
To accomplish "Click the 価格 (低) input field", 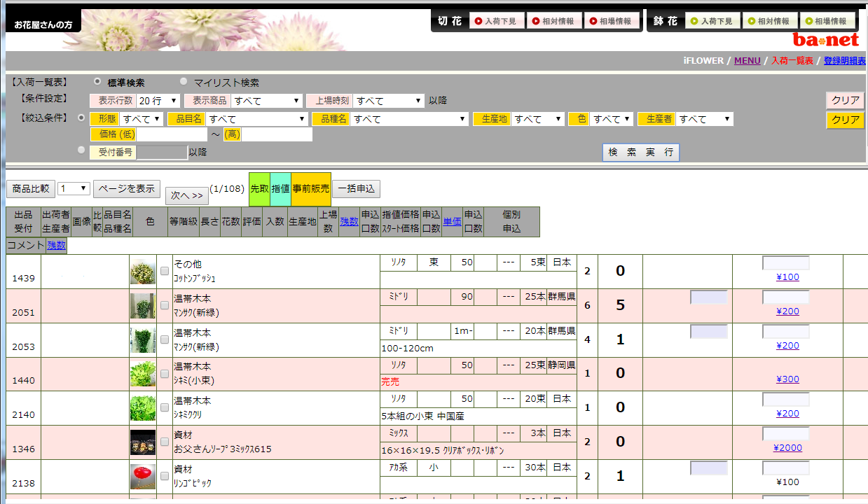I will coord(172,134).
